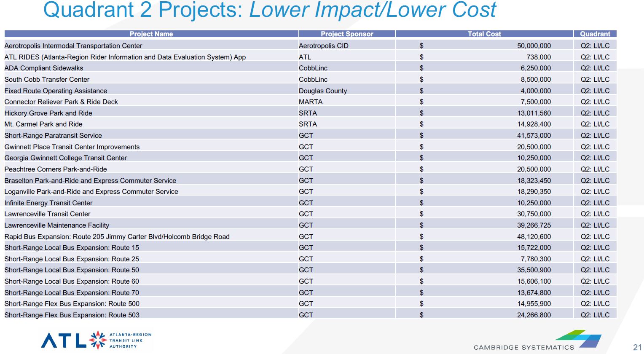This screenshot has width=644, height=354.
Task: Click the 14,955,900 cost value
Action: tap(534, 303)
